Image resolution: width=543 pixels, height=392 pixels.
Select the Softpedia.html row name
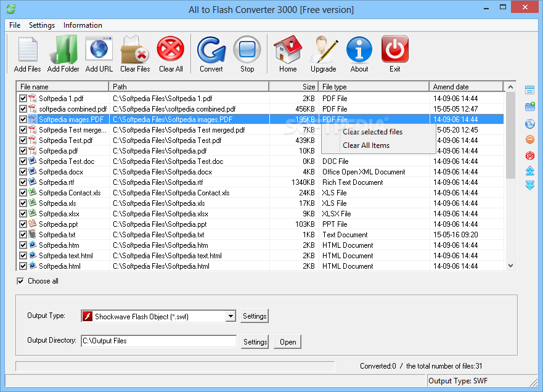(60, 266)
